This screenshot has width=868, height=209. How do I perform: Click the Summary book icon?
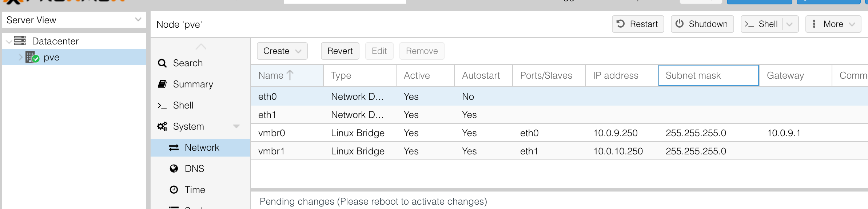pyautogui.click(x=162, y=84)
